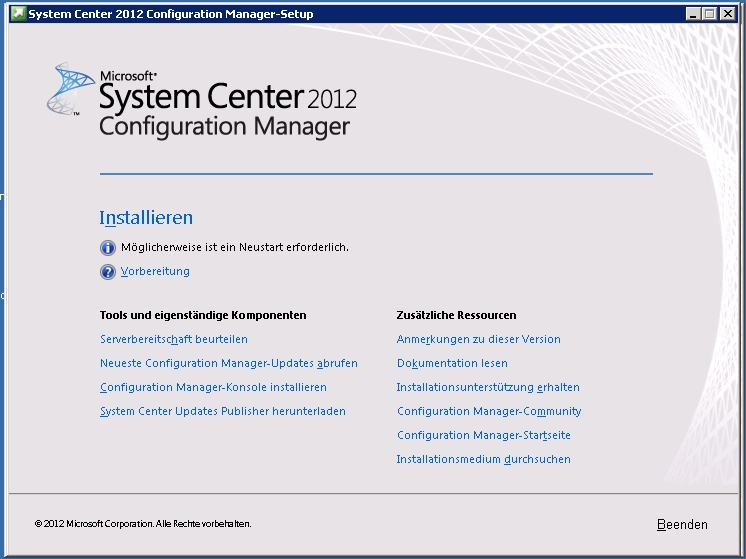This screenshot has width=746, height=559.
Task: Close the Configuration Manager setup window
Action: 728,14
